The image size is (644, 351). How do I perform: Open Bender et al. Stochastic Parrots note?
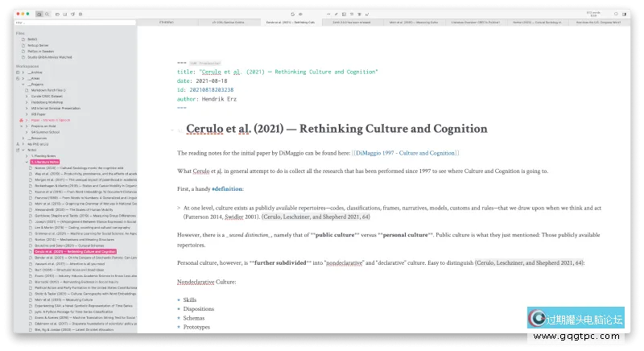tap(86, 258)
